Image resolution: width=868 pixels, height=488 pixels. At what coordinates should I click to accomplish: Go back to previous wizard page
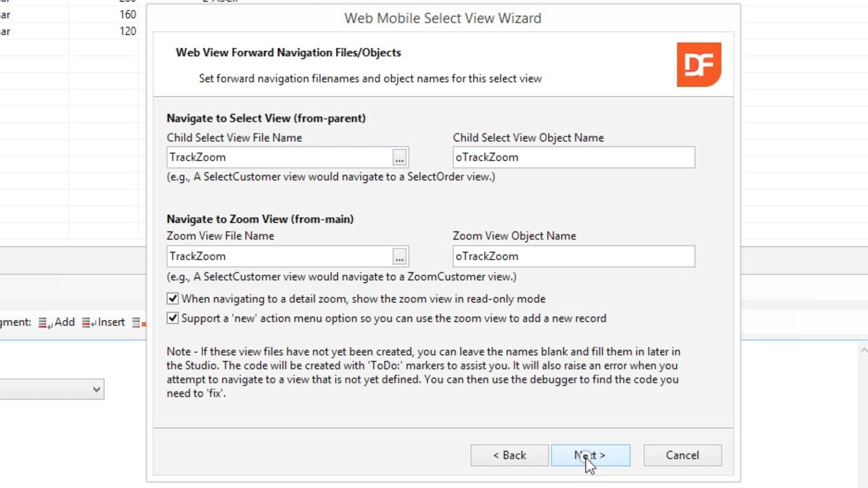click(x=509, y=455)
